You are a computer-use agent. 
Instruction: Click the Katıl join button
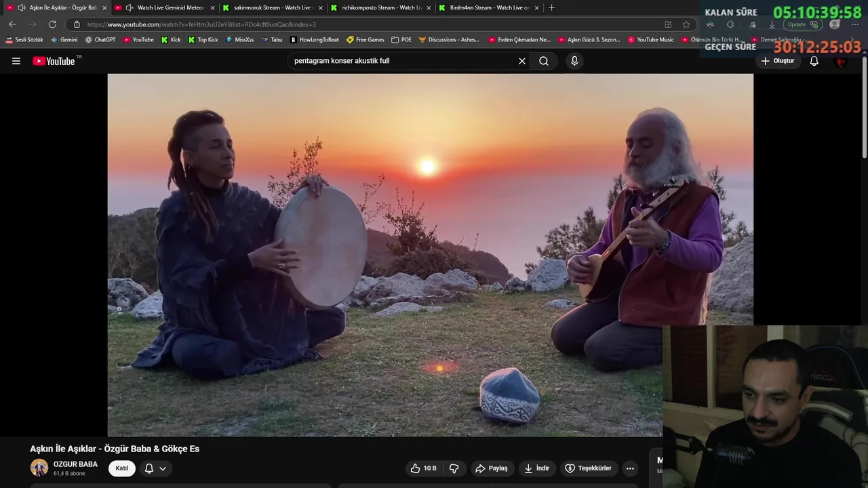[122, 468]
